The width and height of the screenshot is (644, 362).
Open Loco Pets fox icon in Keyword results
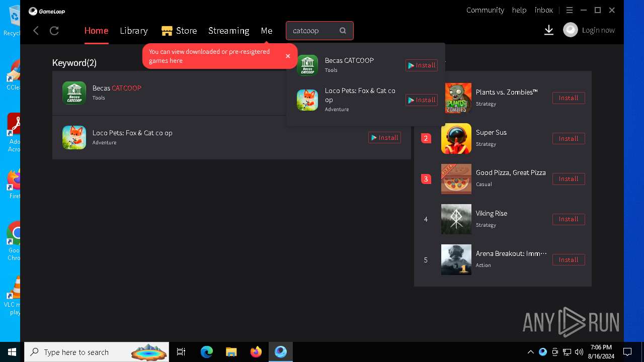(x=74, y=138)
